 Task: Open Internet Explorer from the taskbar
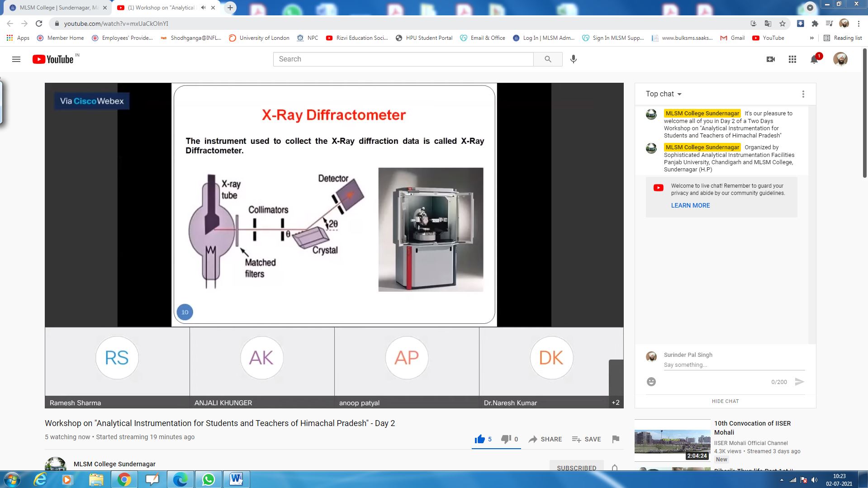pos(40,479)
